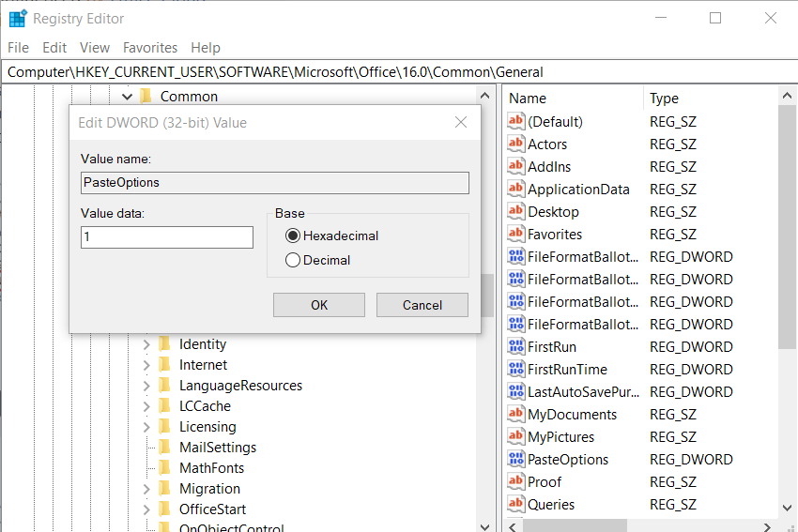Select the MathFonts key label
This screenshot has height=532, width=798.
tap(212, 468)
